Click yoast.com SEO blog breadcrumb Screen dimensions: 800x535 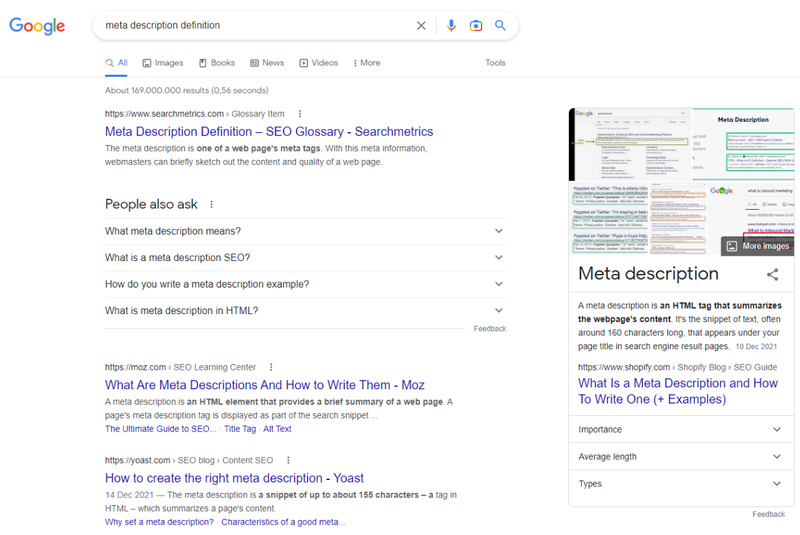click(189, 460)
